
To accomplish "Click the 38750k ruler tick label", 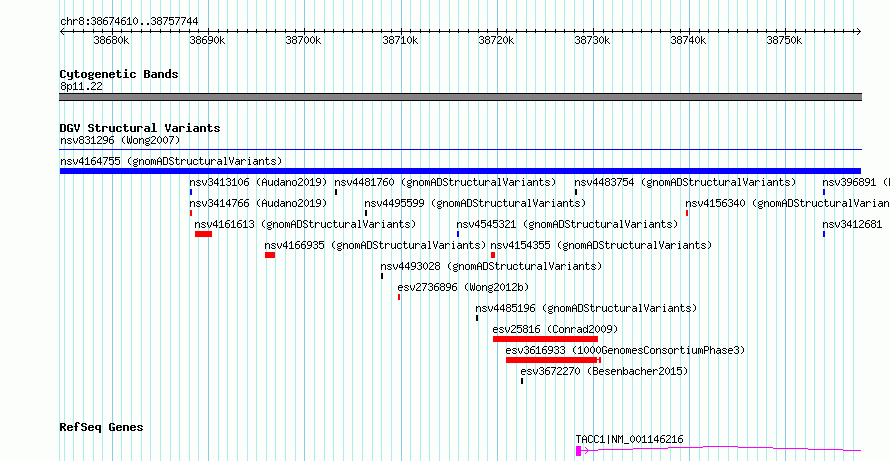I will [785, 40].
